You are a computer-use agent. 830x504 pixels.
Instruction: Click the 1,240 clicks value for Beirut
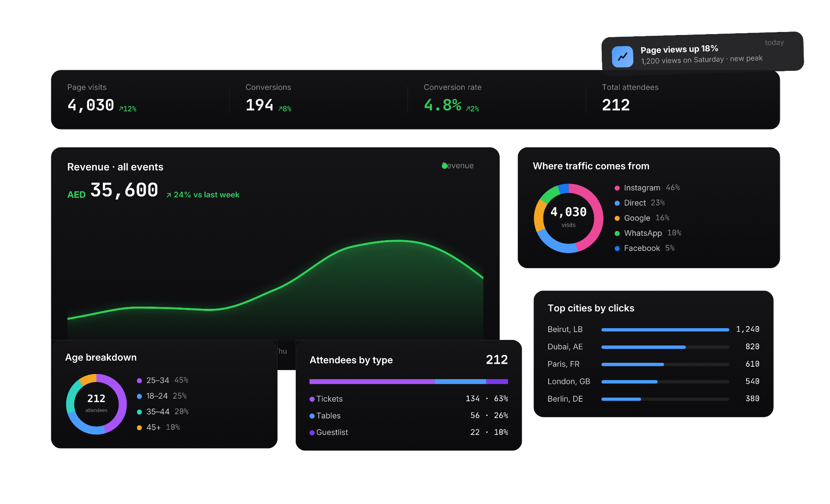(x=748, y=330)
